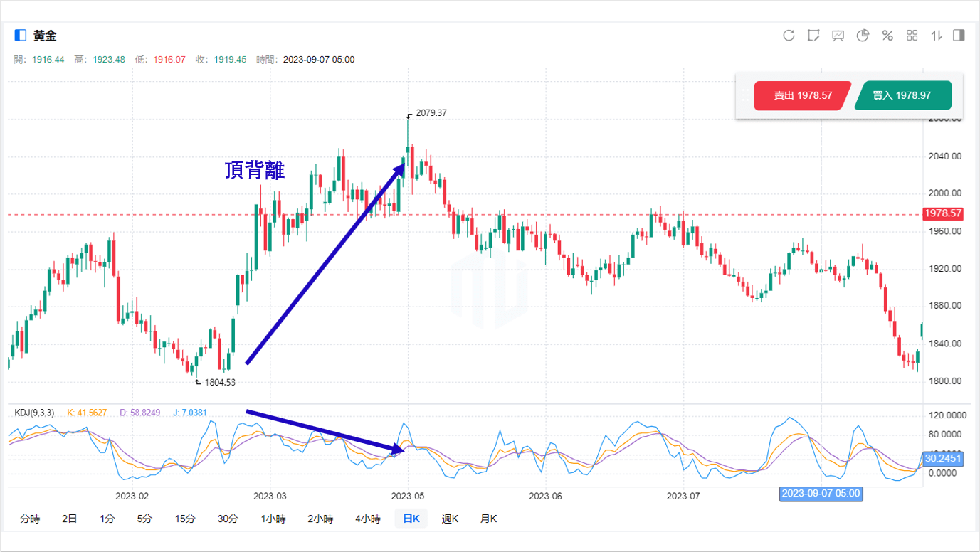The height and width of the screenshot is (552, 980).
Task: Toggle the side panel icon
Action: click(959, 36)
